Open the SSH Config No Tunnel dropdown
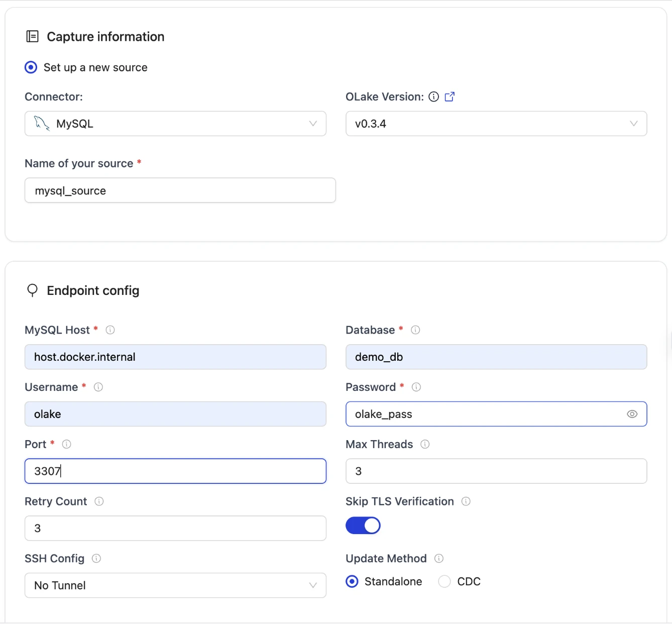 [x=175, y=585]
